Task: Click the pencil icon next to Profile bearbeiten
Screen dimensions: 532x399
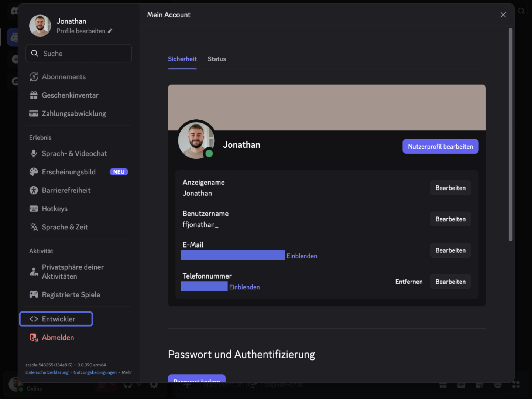Action: tap(110, 31)
